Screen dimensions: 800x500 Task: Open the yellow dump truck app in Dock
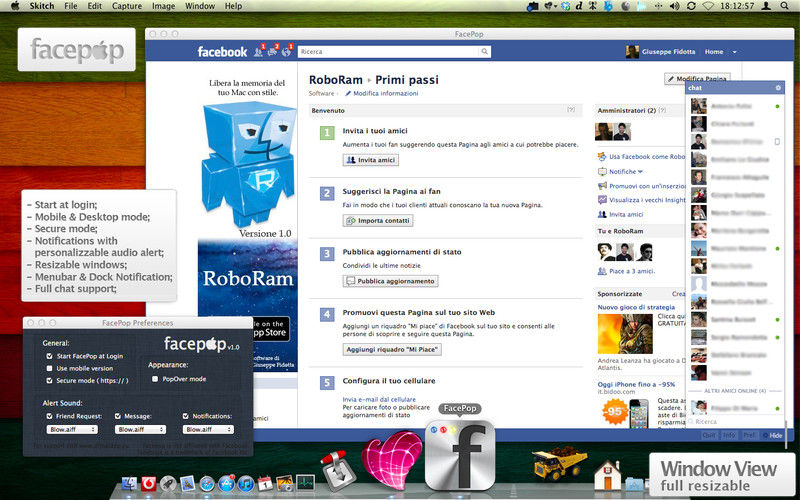(x=559, y=462)
